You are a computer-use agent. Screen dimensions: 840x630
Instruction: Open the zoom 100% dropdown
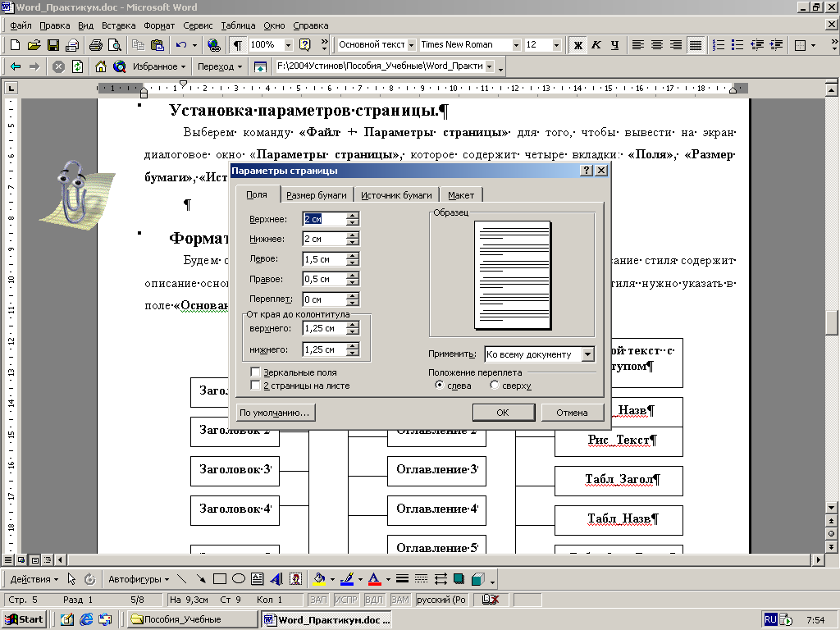pos(288,45)
